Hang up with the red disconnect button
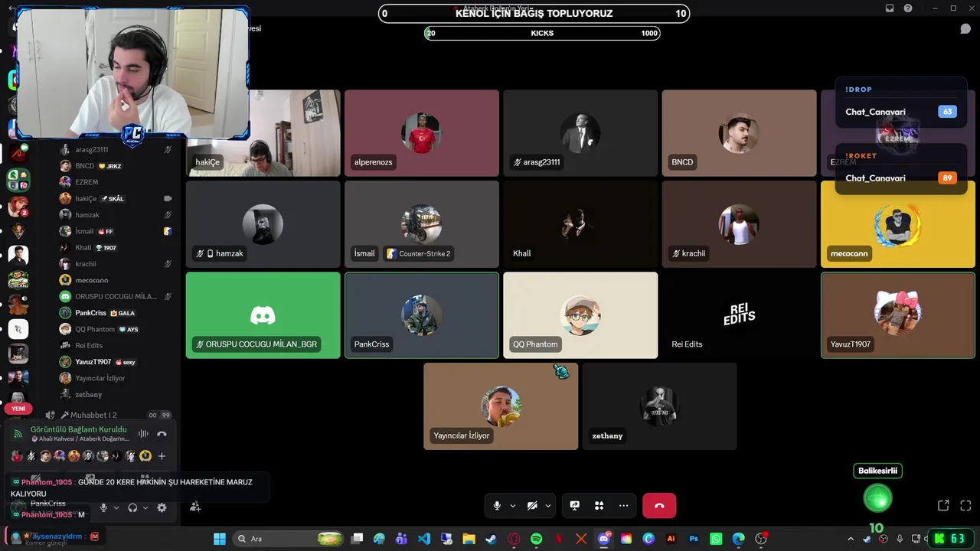 click(x=659, y=506)
